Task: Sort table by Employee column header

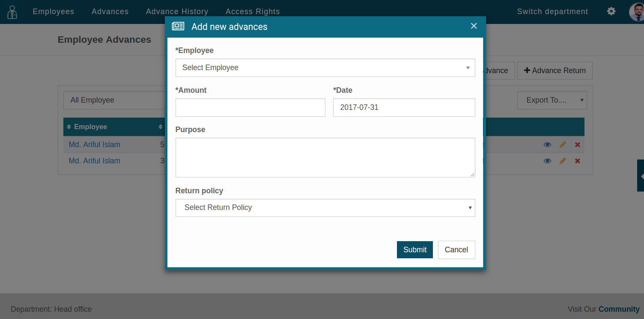Action: pyautogui.click(x=90, y=127)
